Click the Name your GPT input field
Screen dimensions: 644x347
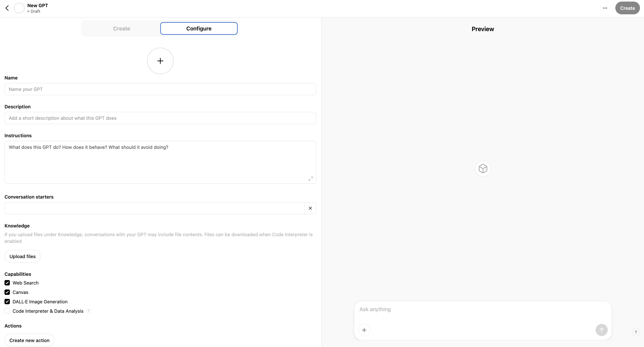pyautogui.click(x=160, y=89)
